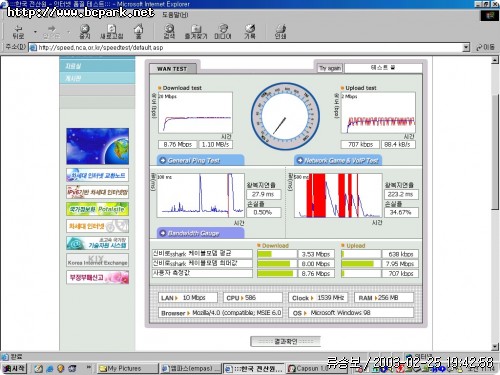Click the Try again button
The height and width of the screenshot is (375, 500).
330,68
